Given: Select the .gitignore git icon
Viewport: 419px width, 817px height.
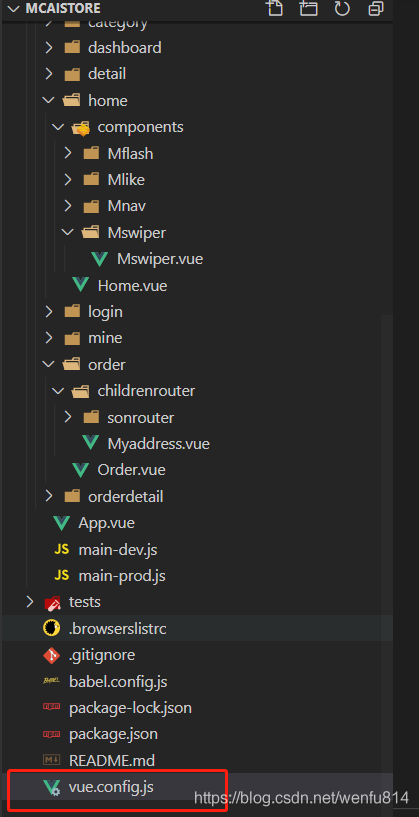Looking at the screenshot, I should [x=52, y=655].
